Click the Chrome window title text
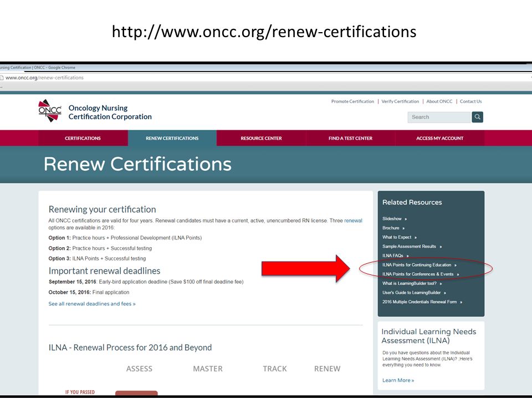The width and height of the screenshot is (532, 399). click(x=38, y=68)
